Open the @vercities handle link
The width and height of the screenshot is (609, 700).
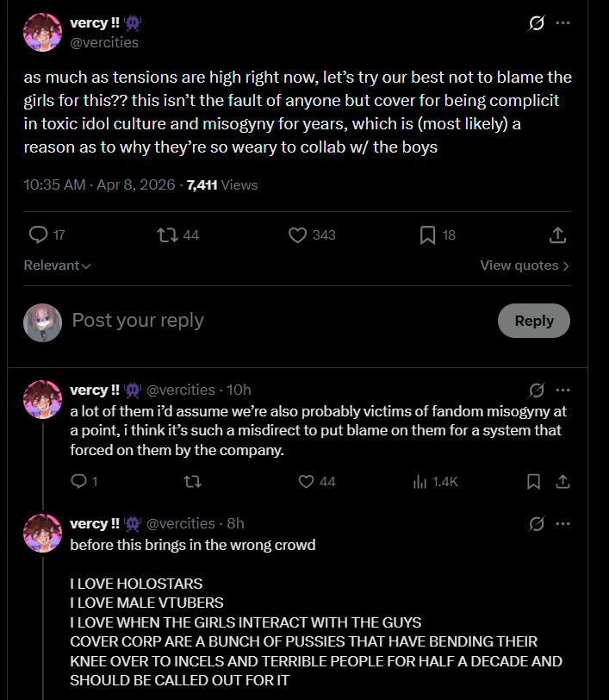103,42
